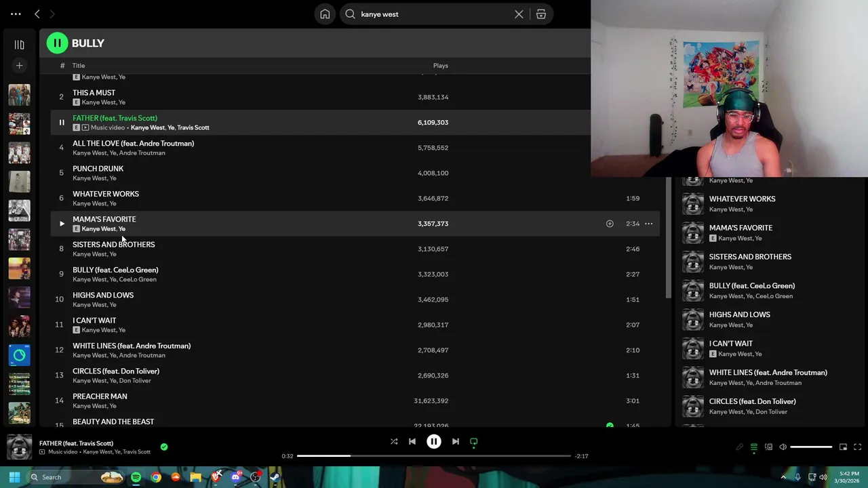Screen dimensions: 868x488
Task: Click the Windows taskbar Search box
Action: point(77,477)
